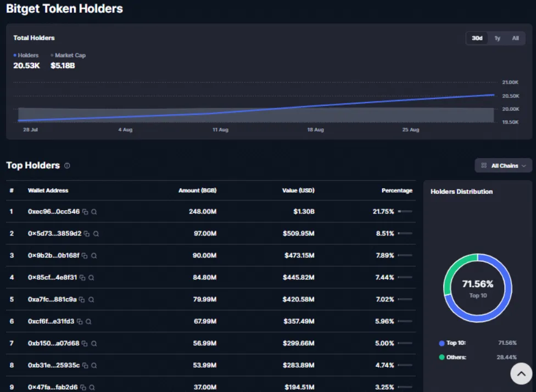This screenshot has width=536, height=392.
Task: Click the $357.49M value cell
Action: (x=299, y=321)
